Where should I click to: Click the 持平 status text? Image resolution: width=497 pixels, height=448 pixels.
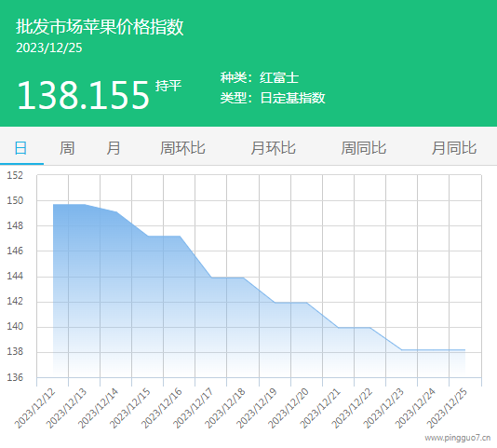(168, 86)
